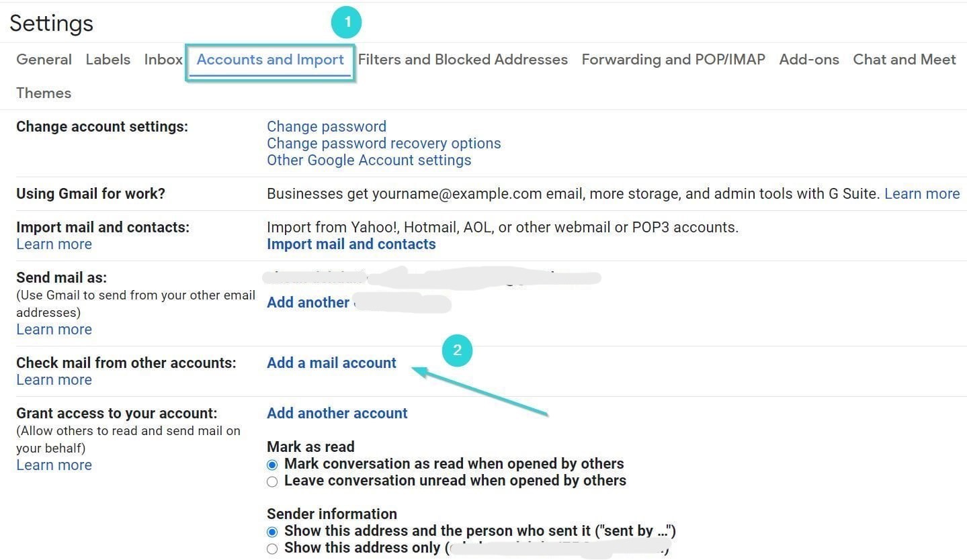The height and width of the screenshot is (560, 967).
Task: Select Leave conversation unread option
Action: point(272,481)
